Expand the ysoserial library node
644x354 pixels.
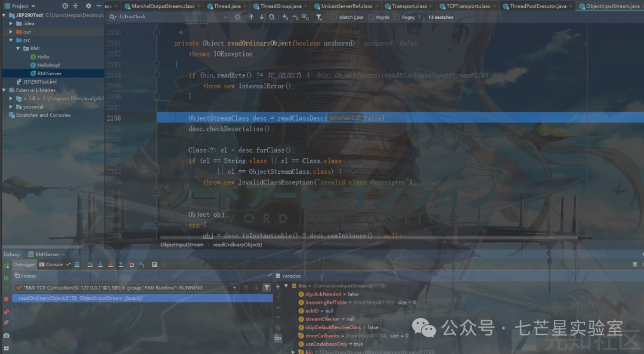pos(11,106)
